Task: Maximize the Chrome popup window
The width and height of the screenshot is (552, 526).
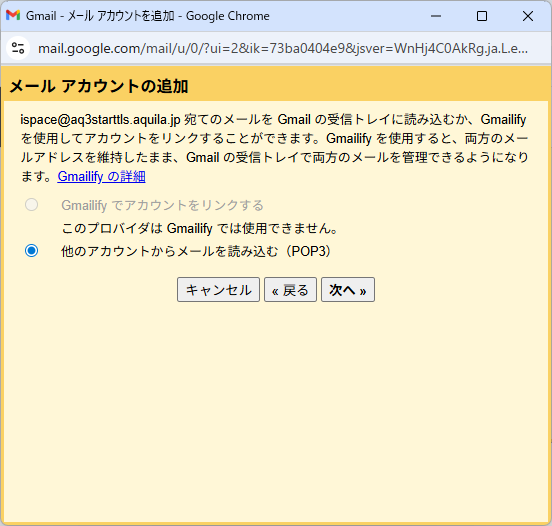Action: [482, 16]
